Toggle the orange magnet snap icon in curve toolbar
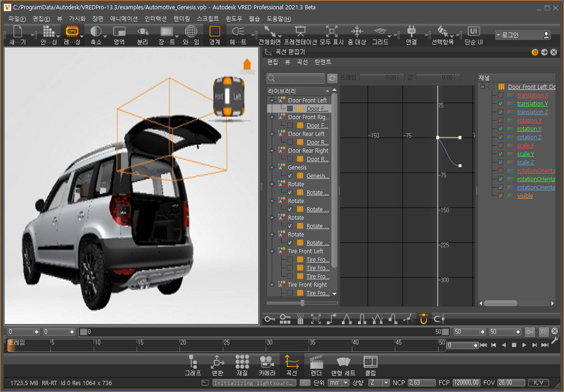Image resolution: width=564 pixels, height=392 pixels. pyautogui.click(x=423, y=319)
